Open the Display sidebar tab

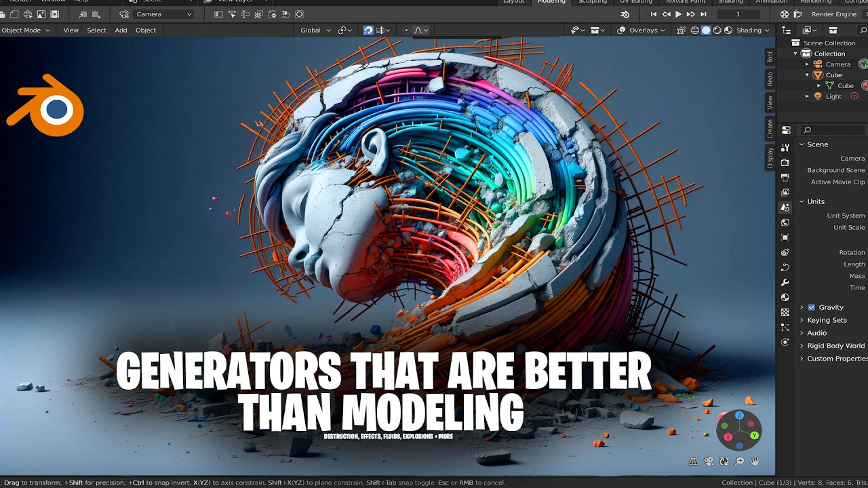(x=770, y=157)
